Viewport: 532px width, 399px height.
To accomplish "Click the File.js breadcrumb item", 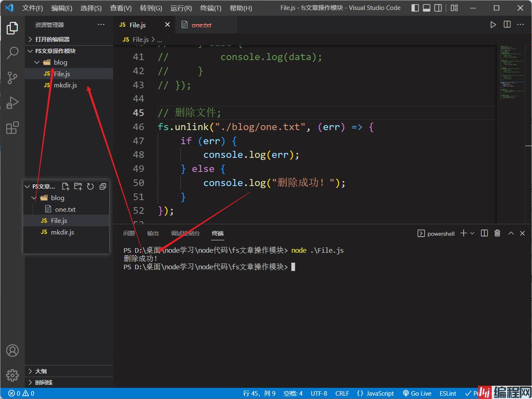I will click(x=136, y=39).
